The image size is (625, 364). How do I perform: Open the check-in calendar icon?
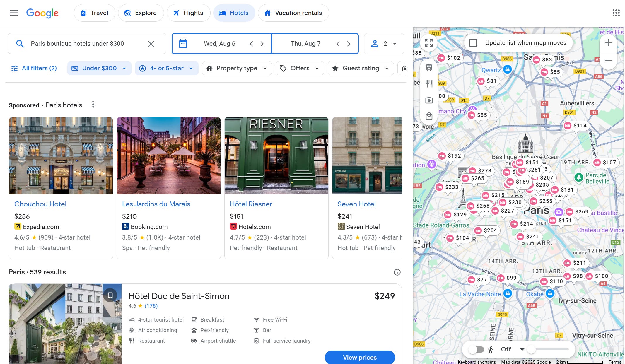click(183, 44)
